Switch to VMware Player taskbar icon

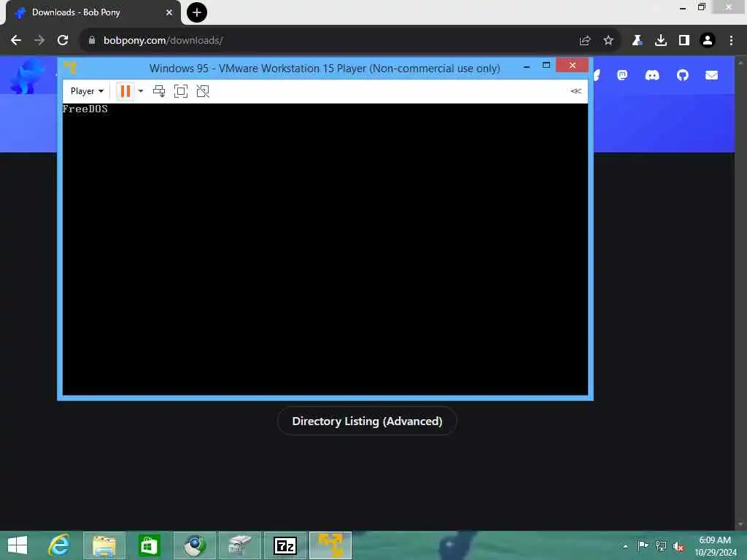click(x=330, y=545)
